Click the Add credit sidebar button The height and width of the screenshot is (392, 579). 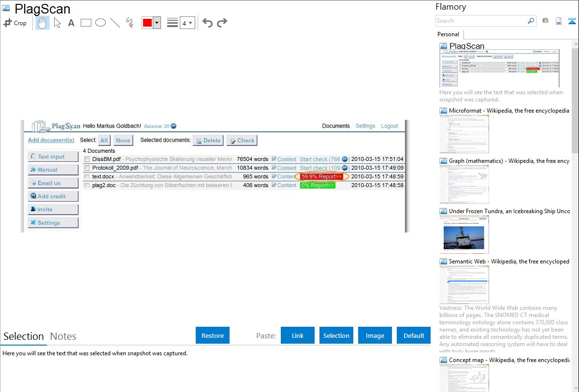coord(53,196)
